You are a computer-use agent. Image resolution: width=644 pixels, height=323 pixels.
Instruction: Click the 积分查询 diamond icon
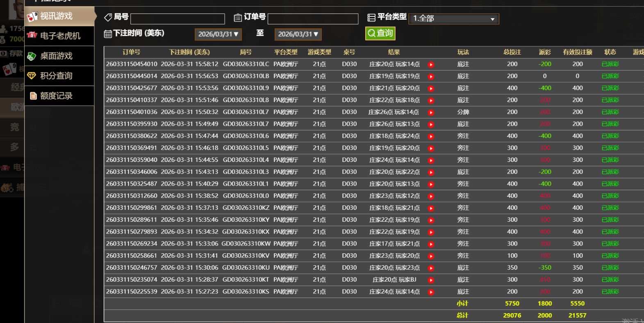32,76
